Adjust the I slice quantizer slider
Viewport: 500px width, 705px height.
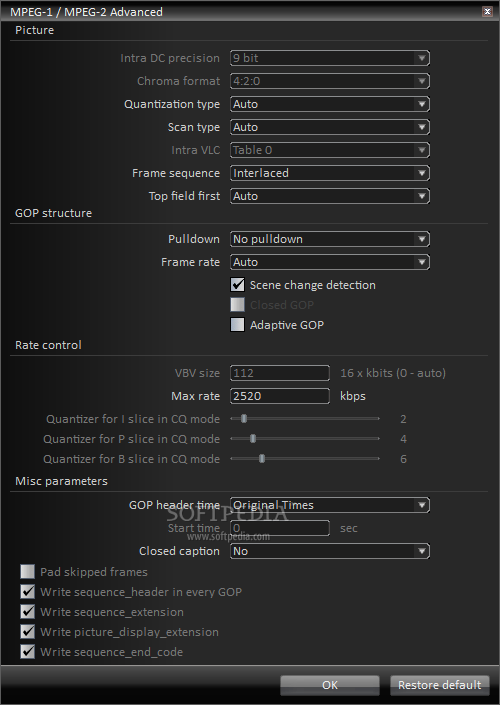(244, 419)
